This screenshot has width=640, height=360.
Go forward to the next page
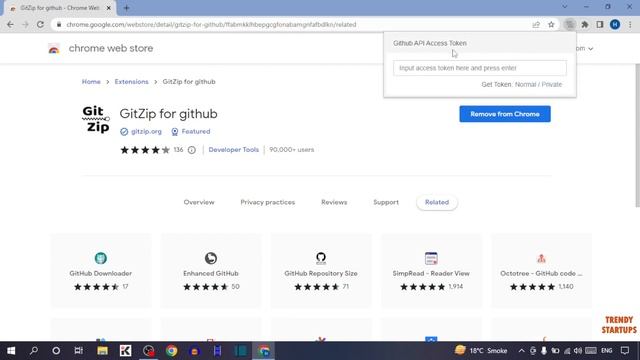(25, 24)
